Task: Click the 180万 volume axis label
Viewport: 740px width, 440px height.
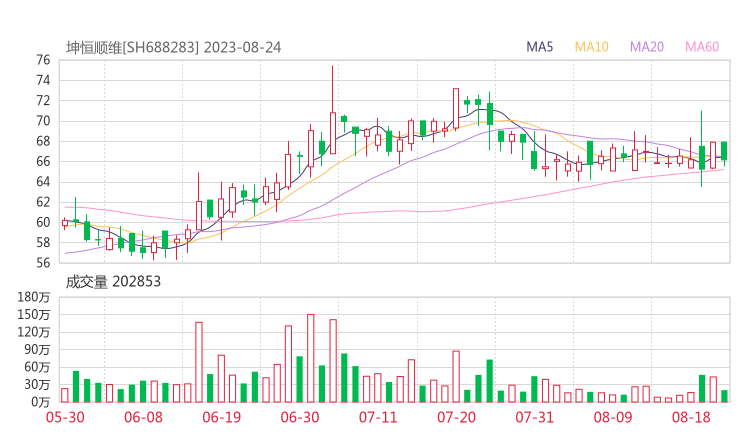Action: (x=34, y=297)
